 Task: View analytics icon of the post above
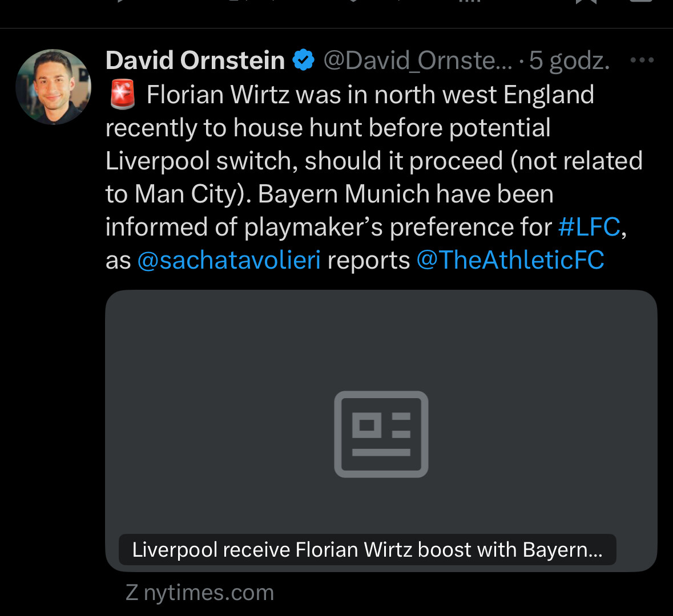pyautogui.click(x=468, y=2)
